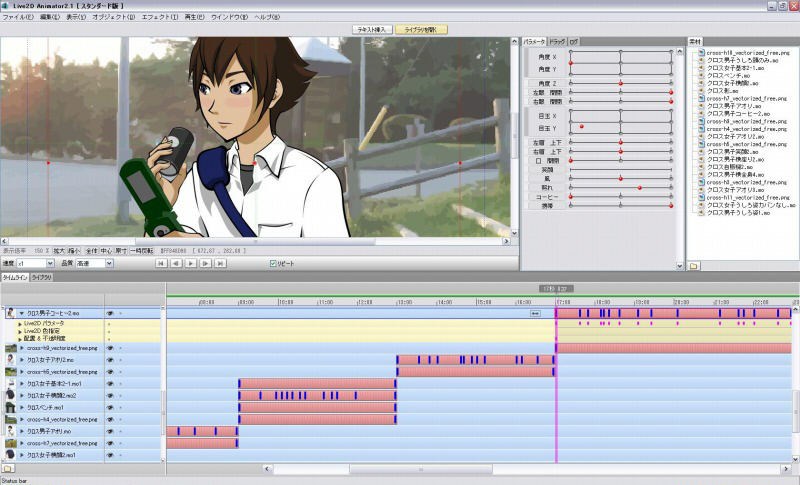This screenshot has width=800, height=485.
Task: Open the 編集 menu
Action: click(50, 17)
